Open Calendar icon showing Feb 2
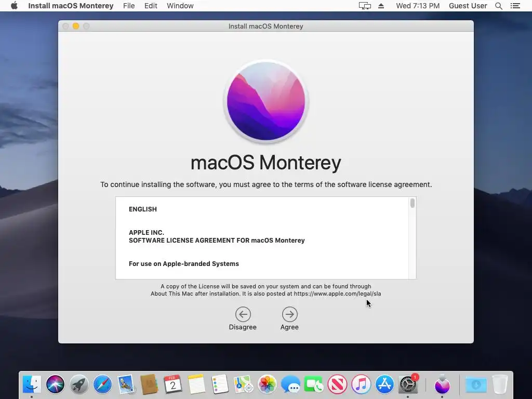Screen dimensions: 532x399 tap(173, 384)
